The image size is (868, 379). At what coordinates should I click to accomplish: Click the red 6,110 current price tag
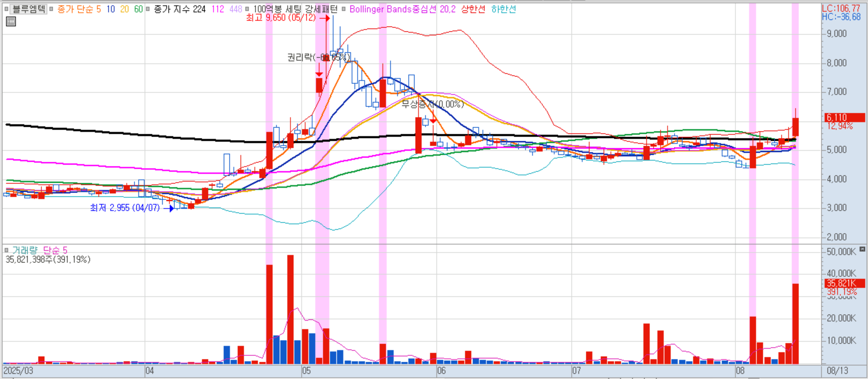[845, 117]
